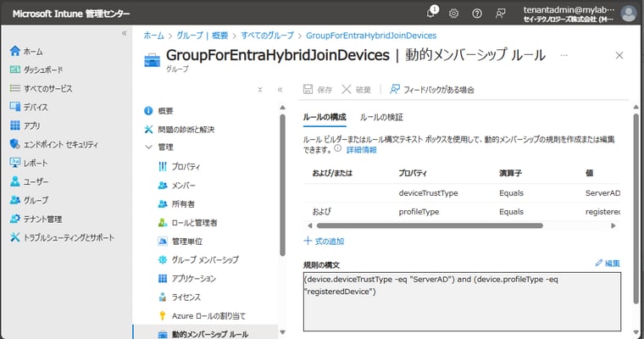Collapse the 管理 section
The height and width of the screenshot is (339, 644).
point(148,147)
